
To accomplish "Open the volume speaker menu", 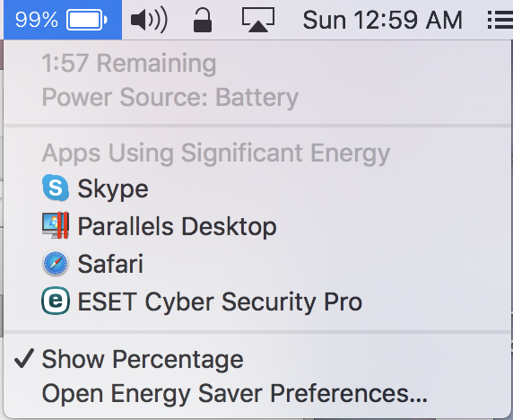I will [x=149, y=20].
